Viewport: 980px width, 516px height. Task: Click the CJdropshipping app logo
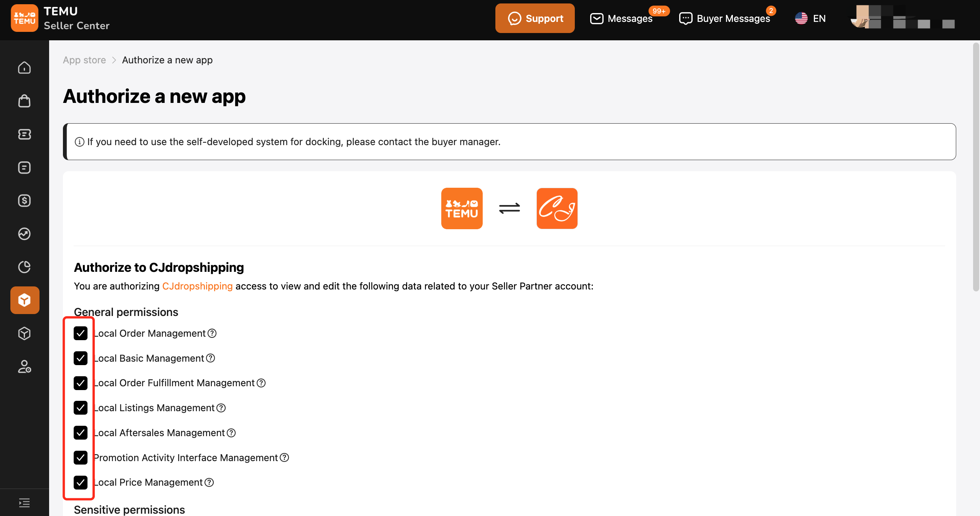(x=557, y=208)
